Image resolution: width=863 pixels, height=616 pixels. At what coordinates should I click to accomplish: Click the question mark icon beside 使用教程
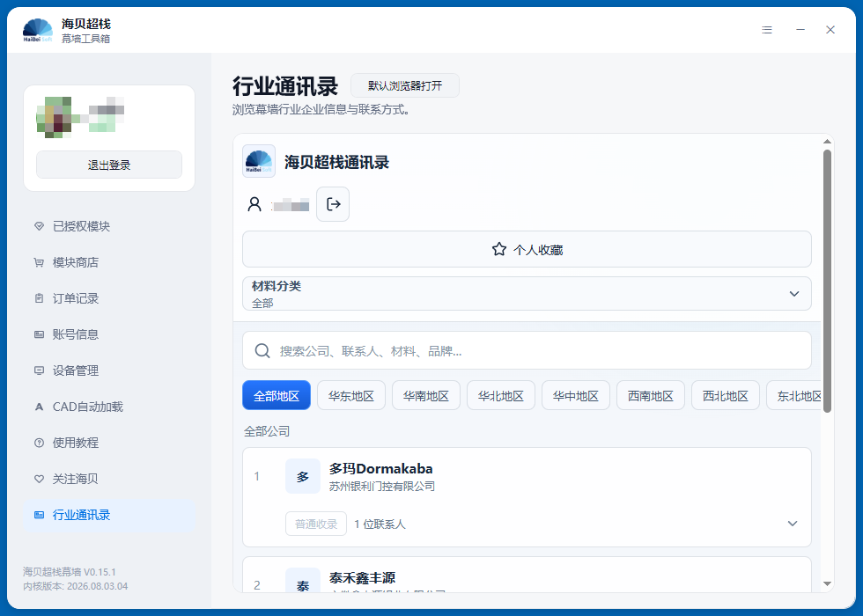(39, 443)
